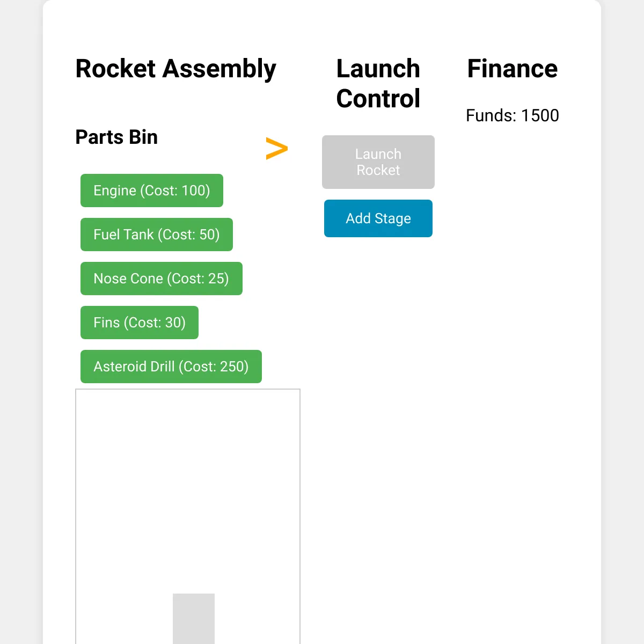Pick the Nose Cone from Parts Bin
Image resolution: width=644 pixels, height=644 pixels.
pyautogui.click(x=162, y=279)
